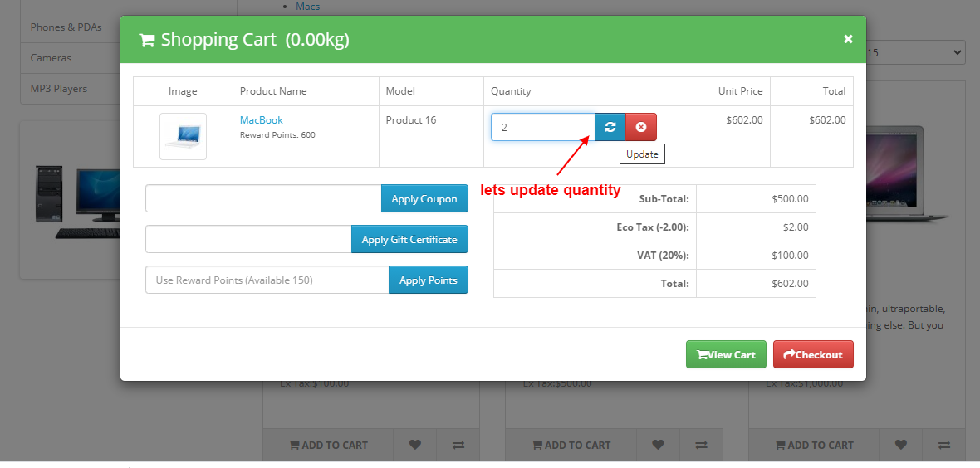The height and width of the screenshot is (468, 980).
Task: Focus the MacBook quantity input field
Action: (542, 127)
